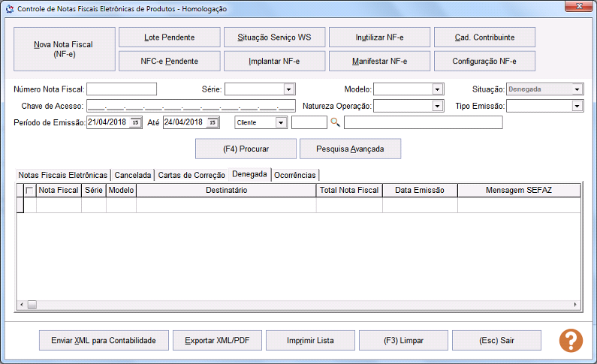Switch to the Cancelada tab

[133, 175]
